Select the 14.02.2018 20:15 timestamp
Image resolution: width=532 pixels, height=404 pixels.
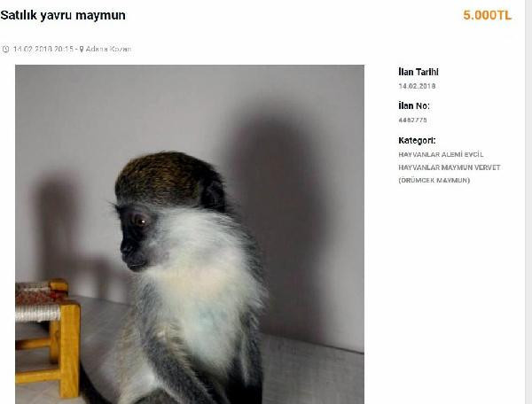pos(43,49)
